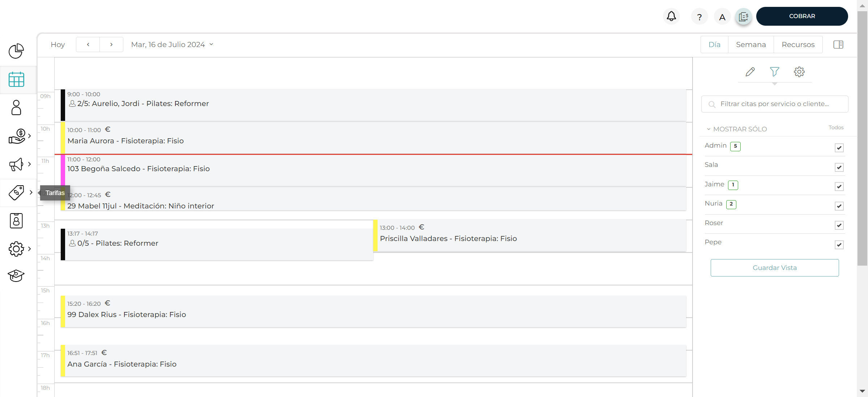The width and height of the screenshot is (868, 397).
Task: Collapse the MOSTRAR SÓLO section
Action: [x=736, y=129]
